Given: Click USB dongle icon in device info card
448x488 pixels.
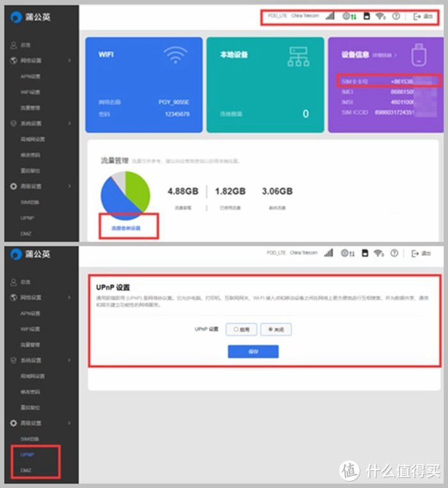Looking at the screenshot, I should [419, 55].
